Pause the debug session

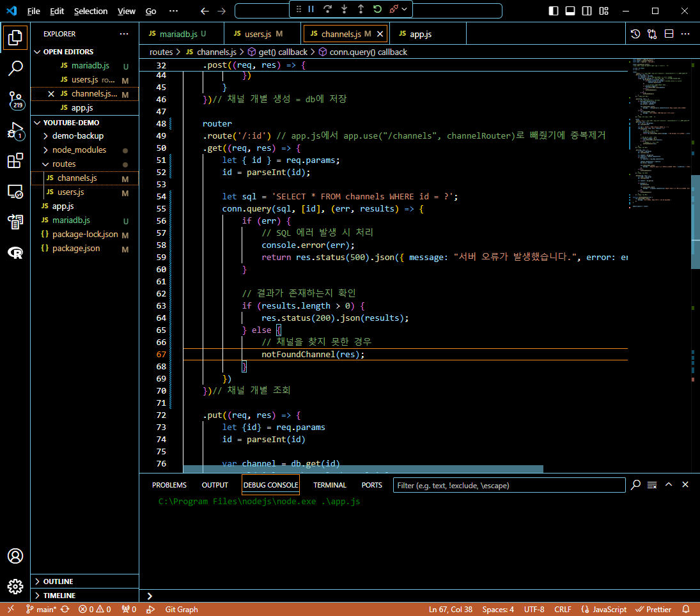click(311, 9)
